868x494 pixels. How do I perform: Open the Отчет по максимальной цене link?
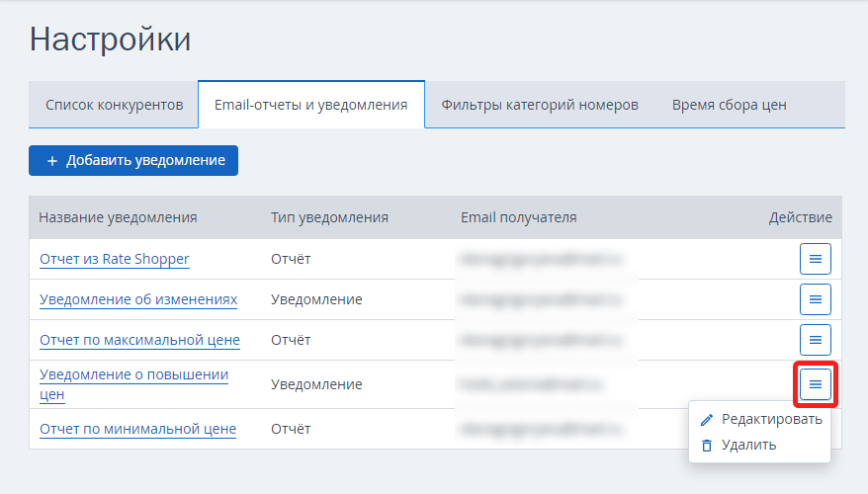tap(139, 340)
